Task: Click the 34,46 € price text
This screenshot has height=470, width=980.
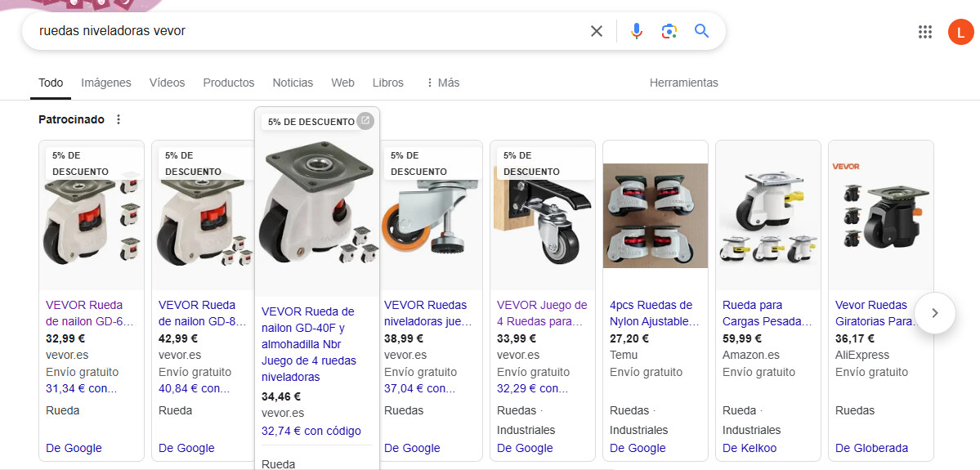Action: [281, 396]
